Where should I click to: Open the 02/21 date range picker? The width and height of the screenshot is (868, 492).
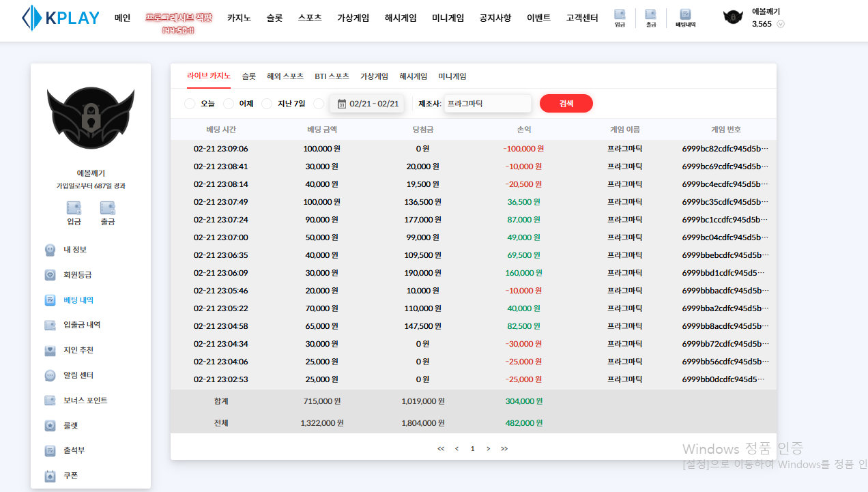coord(367,104)
